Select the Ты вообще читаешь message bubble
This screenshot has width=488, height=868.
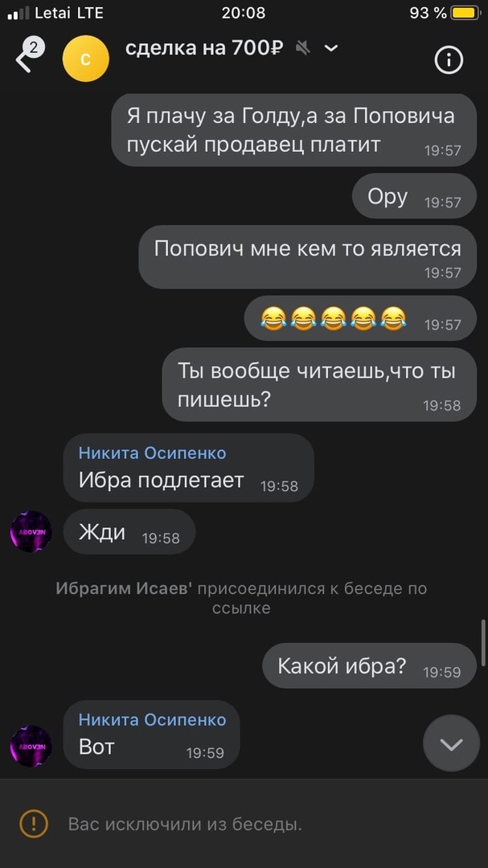coord(319,384)
